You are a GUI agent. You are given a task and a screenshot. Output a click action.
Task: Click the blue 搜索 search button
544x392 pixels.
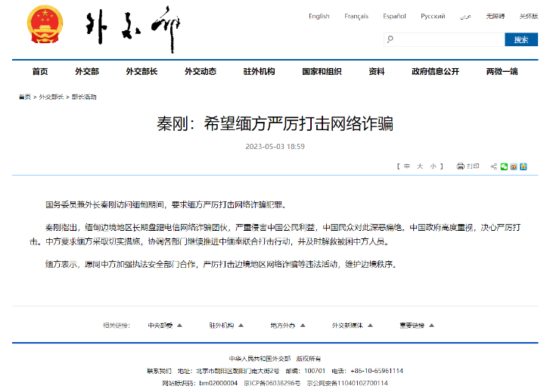pyautogui.click(x=521, y=40)
